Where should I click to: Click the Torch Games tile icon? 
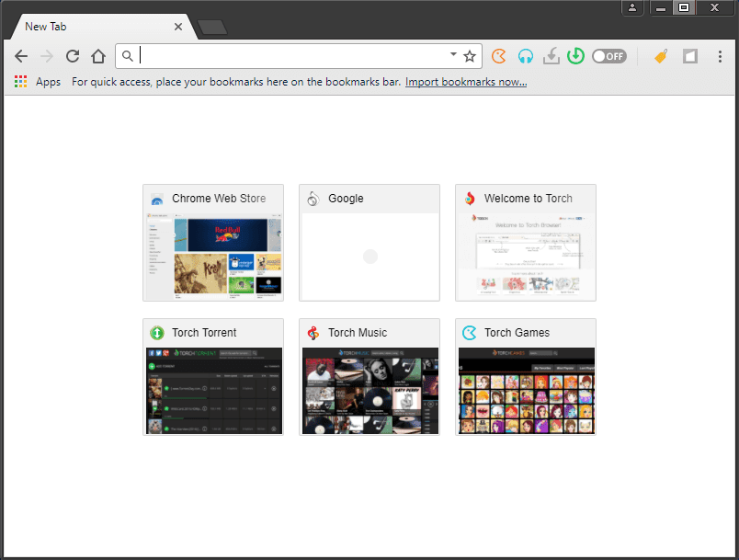click(470, 333)
